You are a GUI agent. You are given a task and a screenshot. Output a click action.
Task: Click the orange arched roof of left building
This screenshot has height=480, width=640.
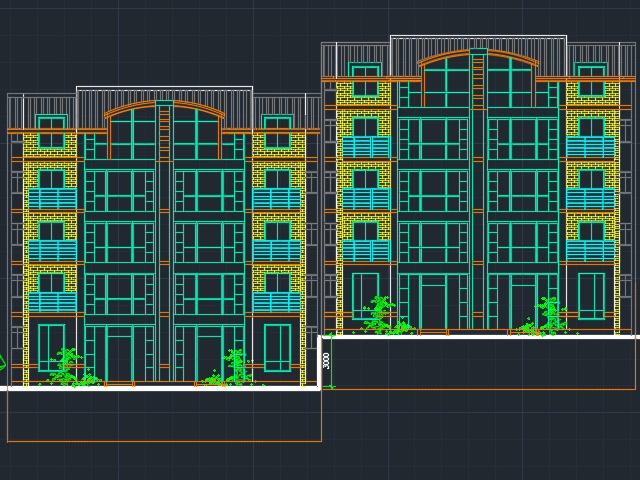(164, 104)
